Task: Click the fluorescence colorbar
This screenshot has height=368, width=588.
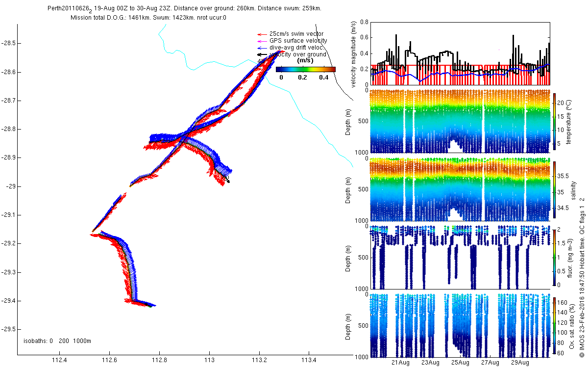Action: tap(554, 258)
